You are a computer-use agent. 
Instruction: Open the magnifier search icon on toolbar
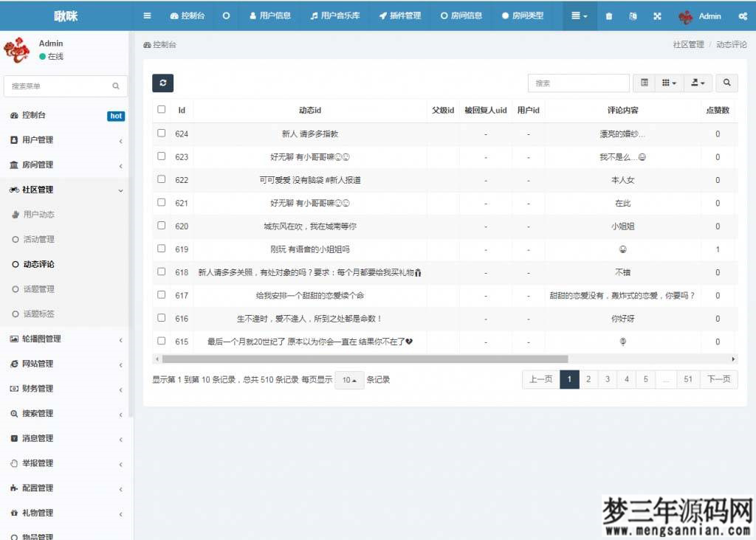[x=726, y=83]
